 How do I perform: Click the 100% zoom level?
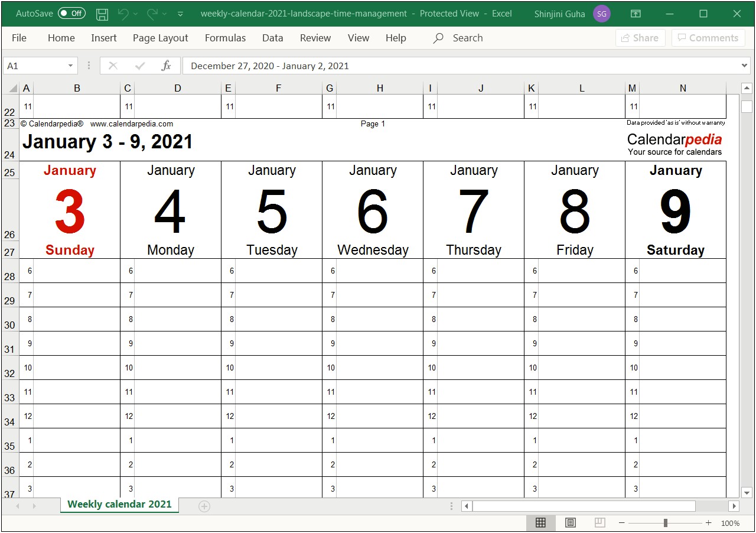pos(730,523)
